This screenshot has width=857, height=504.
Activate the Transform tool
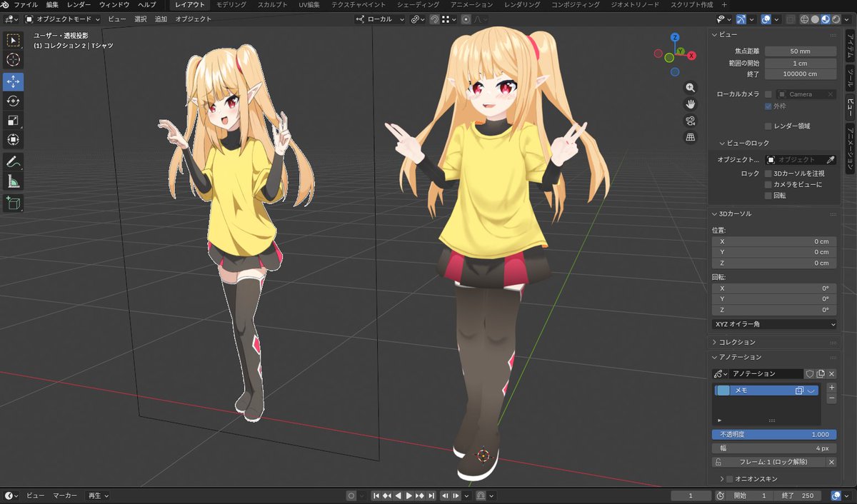point(13,139)
